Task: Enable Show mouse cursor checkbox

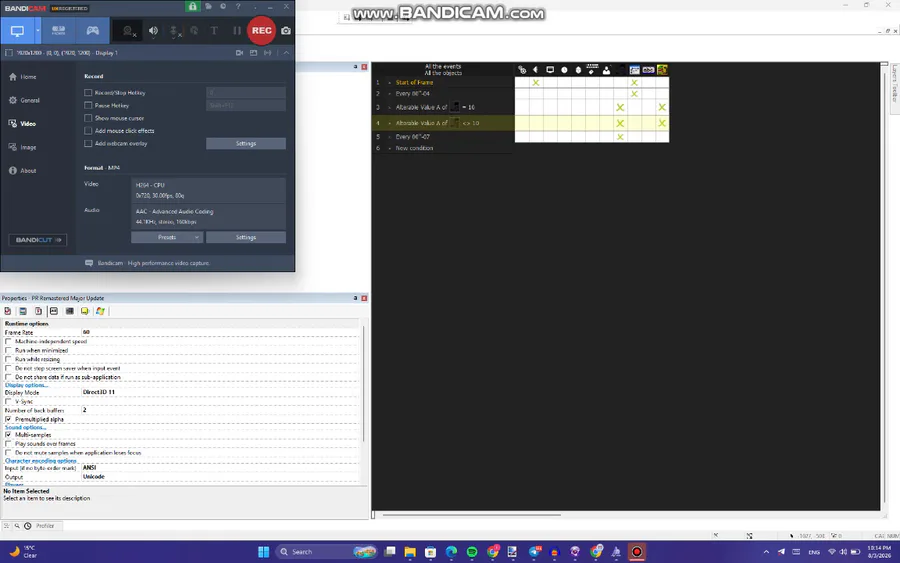Action: pyautogui.click(x=88, y=118)
